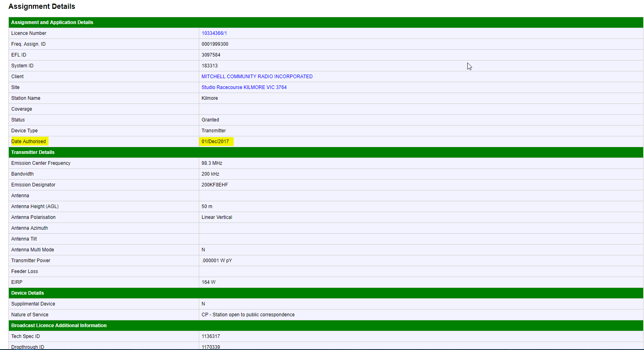
Task: Click the Nature of Service CP value
Action: tap(248, 315)
